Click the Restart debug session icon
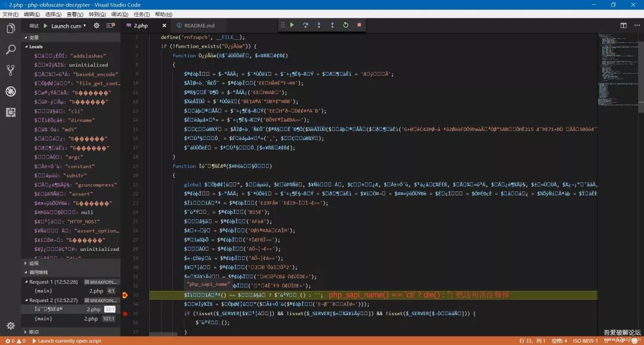The width and height of the screenshot is (644, 345). [346, 25]
